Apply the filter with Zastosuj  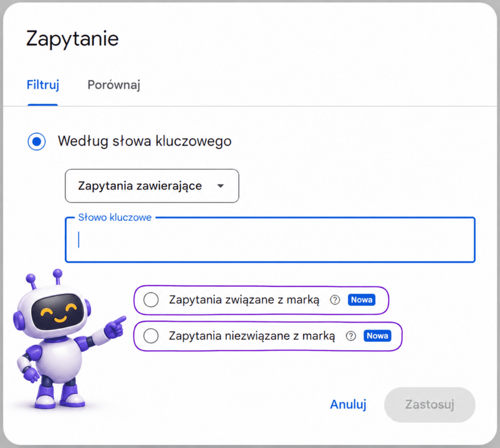click(430, 405)
